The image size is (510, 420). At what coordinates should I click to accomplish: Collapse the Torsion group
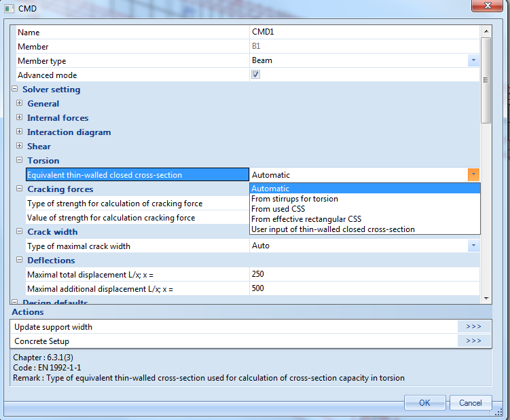click(20, 161)
